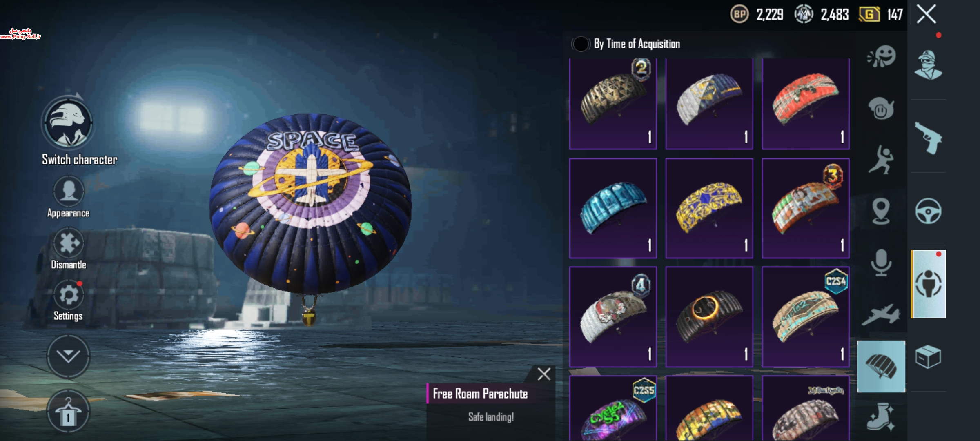Viewport: 980px width, 441px height.
Task: Open the Switch character icon
Action: click(68, 122)
